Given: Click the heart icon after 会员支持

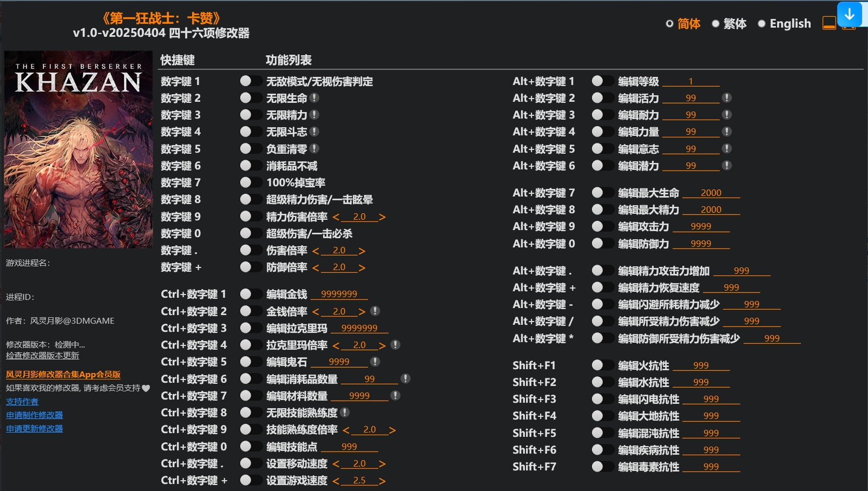Looking at the screenshot, I should [146, 388].
